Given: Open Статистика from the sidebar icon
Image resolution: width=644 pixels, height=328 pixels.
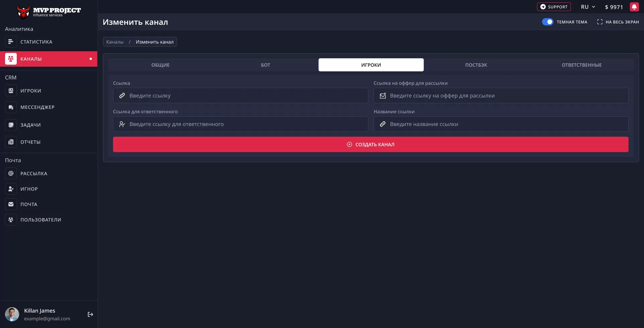Looking at the screenshot, I should tap(11, 42).
